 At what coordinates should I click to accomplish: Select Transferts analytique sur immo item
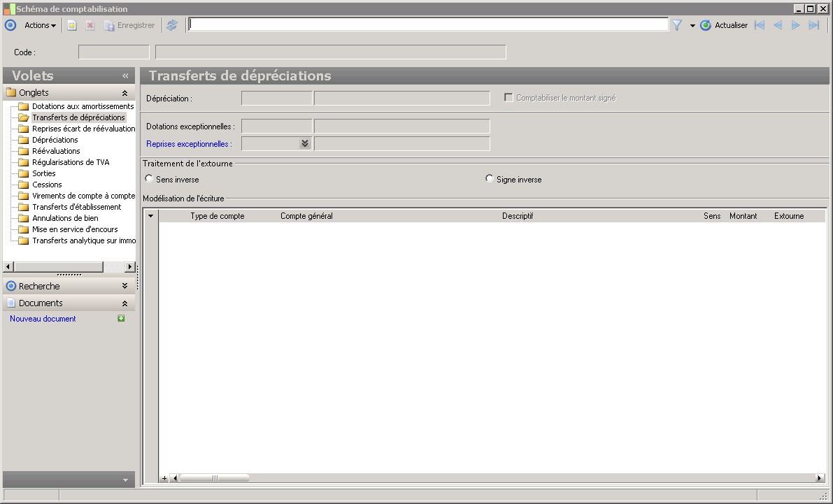pos(83,240)
